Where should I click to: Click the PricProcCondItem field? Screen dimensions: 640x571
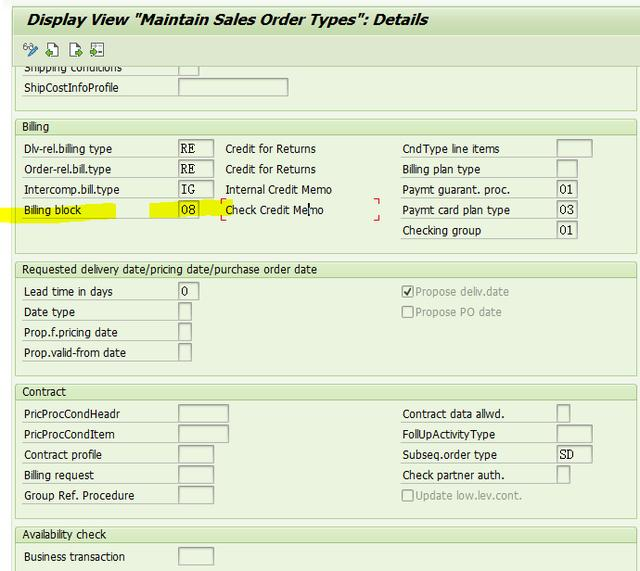click(x=203, y=434)
